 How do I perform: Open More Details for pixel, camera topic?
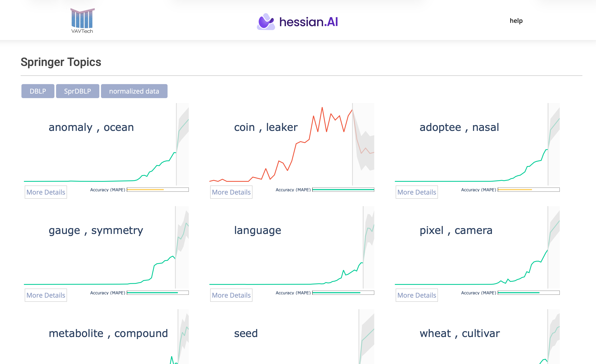pyautogui.click(x=416, y=295)
